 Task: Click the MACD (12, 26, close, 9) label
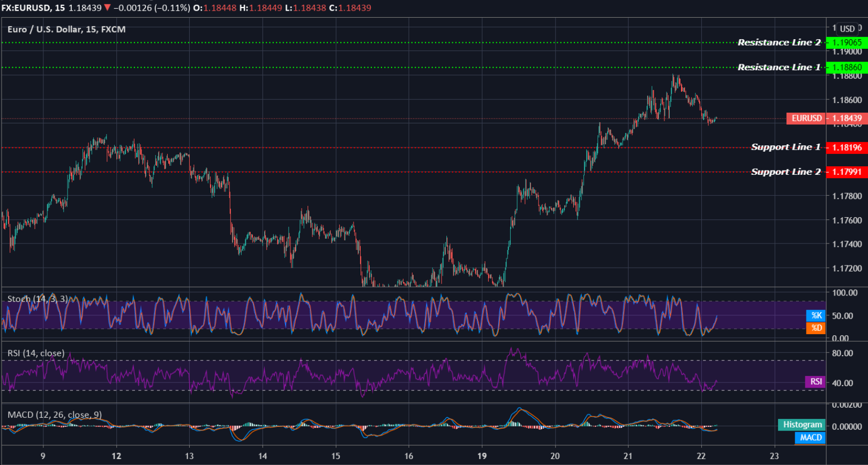click(55, 415)
